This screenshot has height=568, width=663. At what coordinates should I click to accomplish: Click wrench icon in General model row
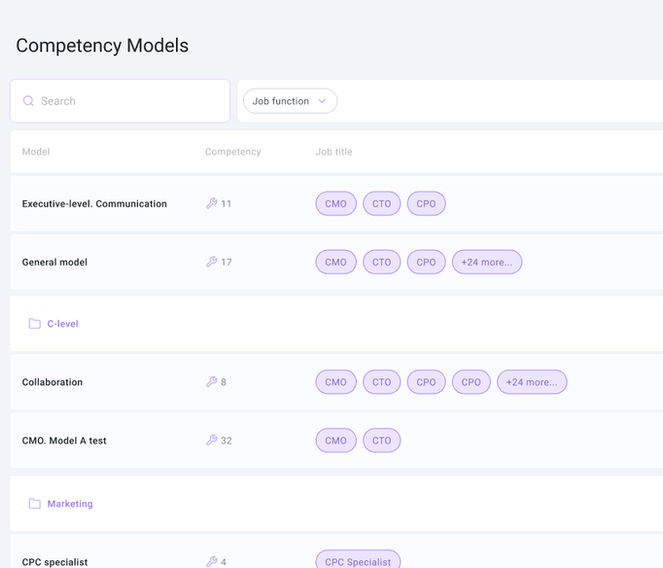[211, 262]
